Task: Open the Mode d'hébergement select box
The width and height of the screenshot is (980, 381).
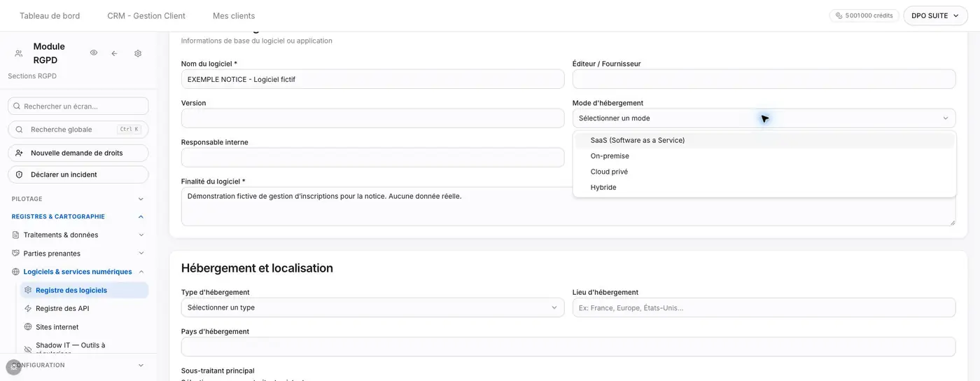Action: point(764,118)
